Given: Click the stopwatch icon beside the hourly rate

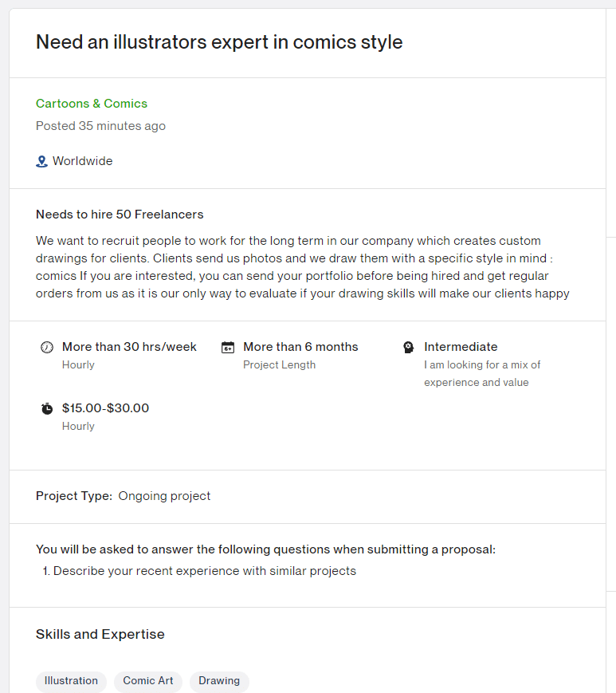Looking at the screenshot, I should tap(47, 408).
